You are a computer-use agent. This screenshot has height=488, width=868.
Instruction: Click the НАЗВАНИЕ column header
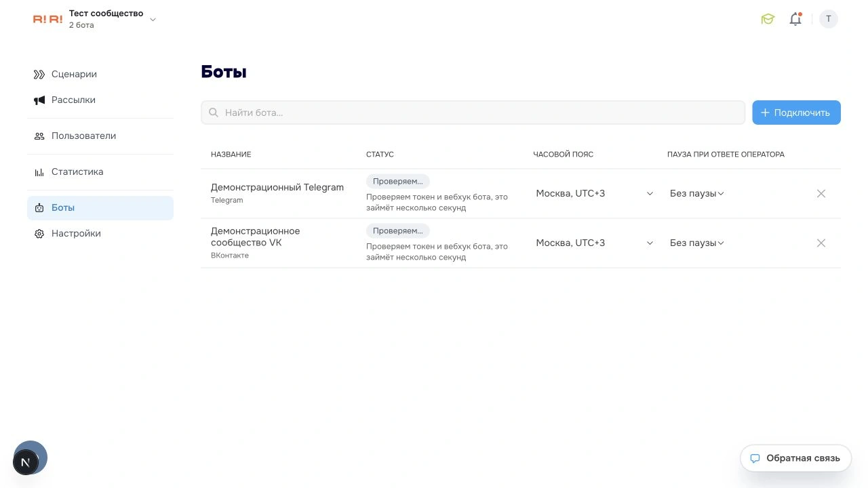pyautogui.click(x=231, y=155)
